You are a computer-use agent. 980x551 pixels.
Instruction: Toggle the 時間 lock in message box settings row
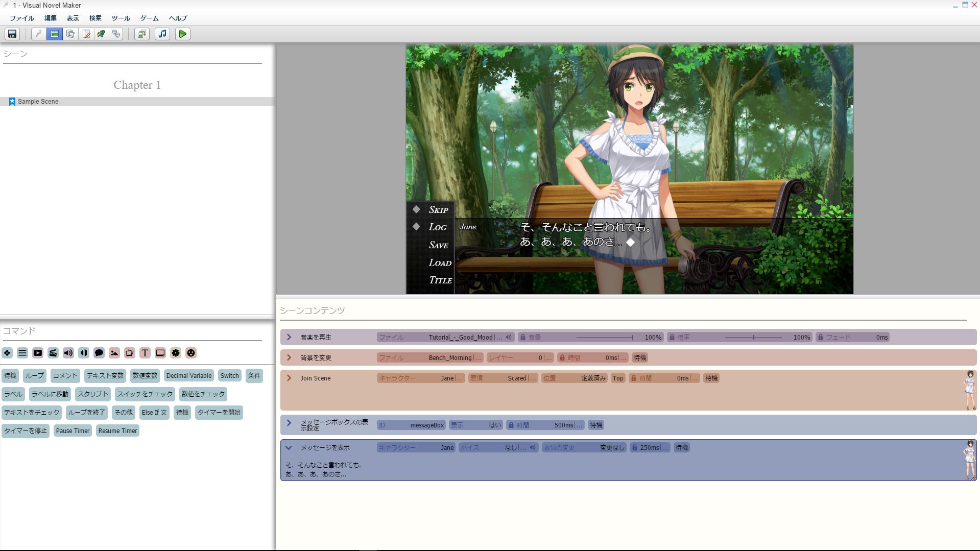pos(511,425)
